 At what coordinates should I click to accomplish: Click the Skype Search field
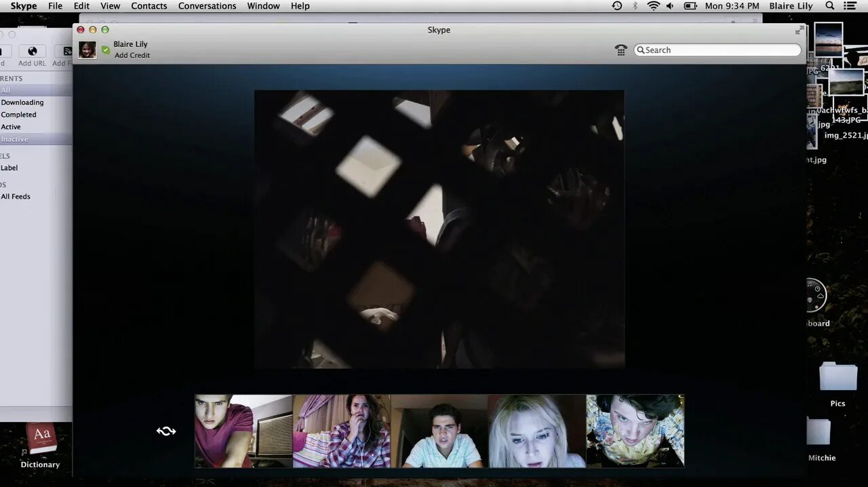pyautogui.click(x=717, y=50)
